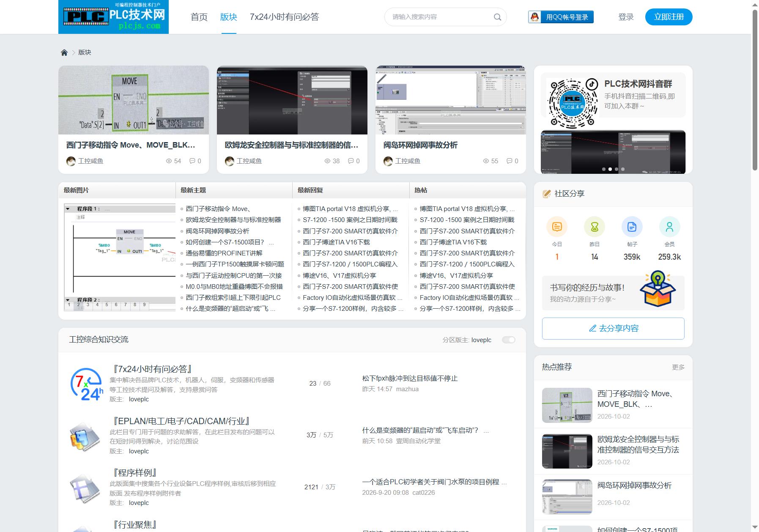Click the comment icon on 西门子移动指令 card
This screenshot has height=532, width=759.
[192, 161]
